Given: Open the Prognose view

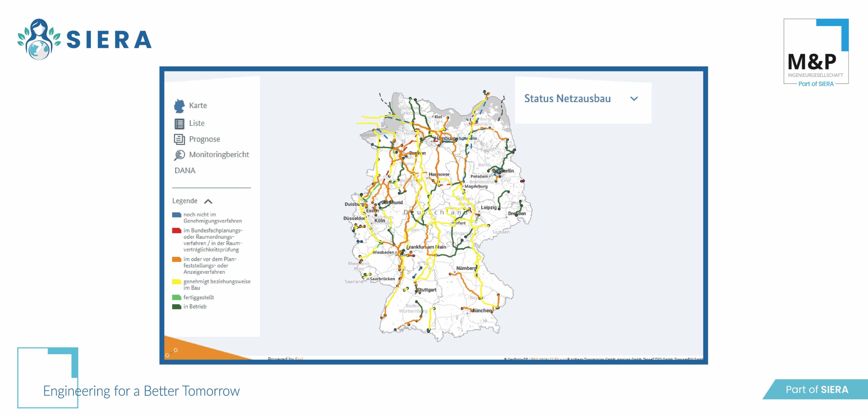Looking at the screenshot, I should point(204,139).
